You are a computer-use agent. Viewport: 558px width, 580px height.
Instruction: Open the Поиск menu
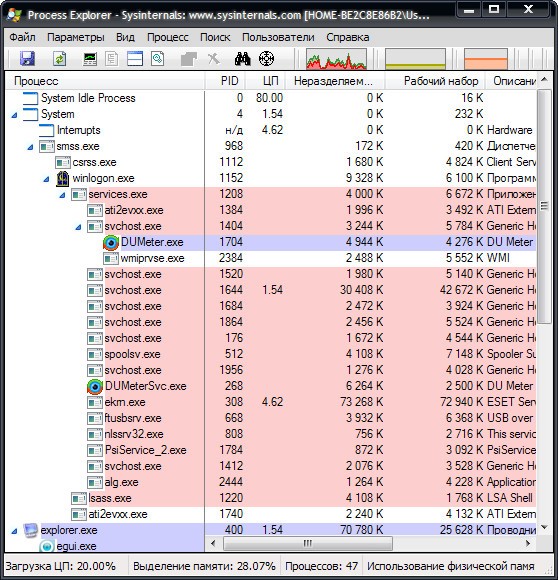[215, 37]
